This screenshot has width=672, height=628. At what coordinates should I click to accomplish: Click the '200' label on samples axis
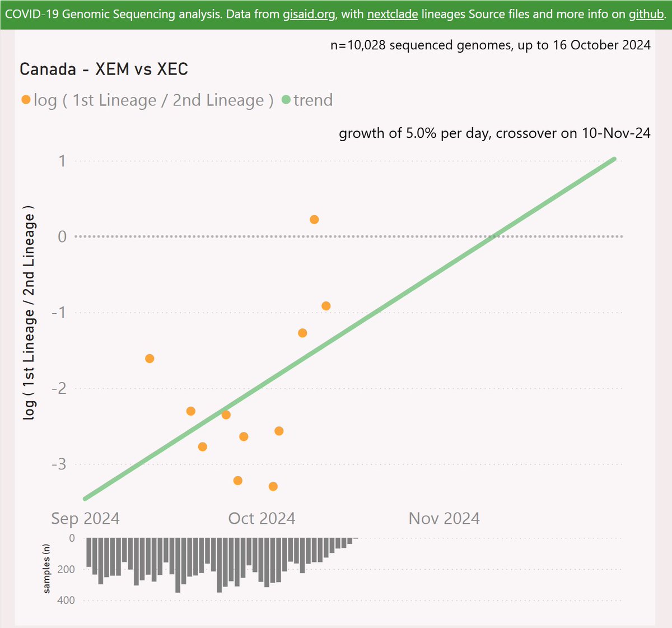point(66,569)
